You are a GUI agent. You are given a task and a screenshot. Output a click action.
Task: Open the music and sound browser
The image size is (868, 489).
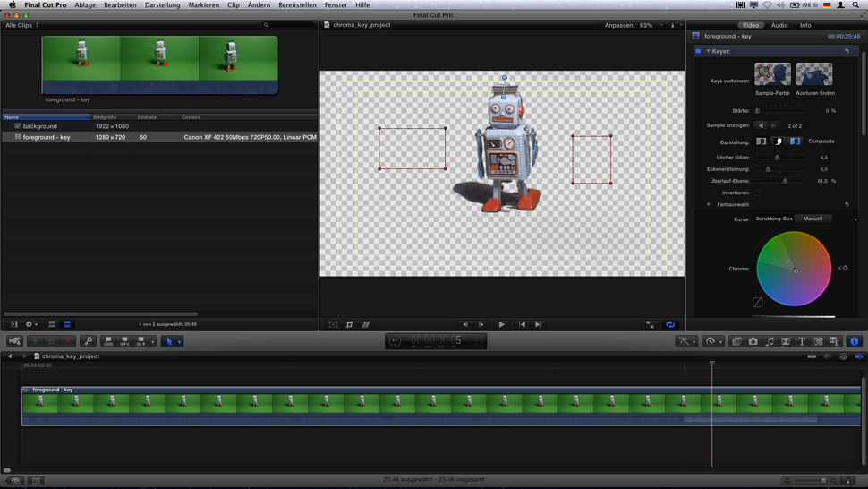770,341
